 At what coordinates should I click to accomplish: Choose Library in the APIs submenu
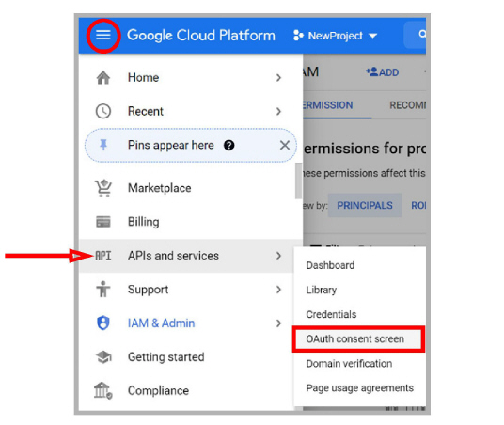[x=359, y=290]
